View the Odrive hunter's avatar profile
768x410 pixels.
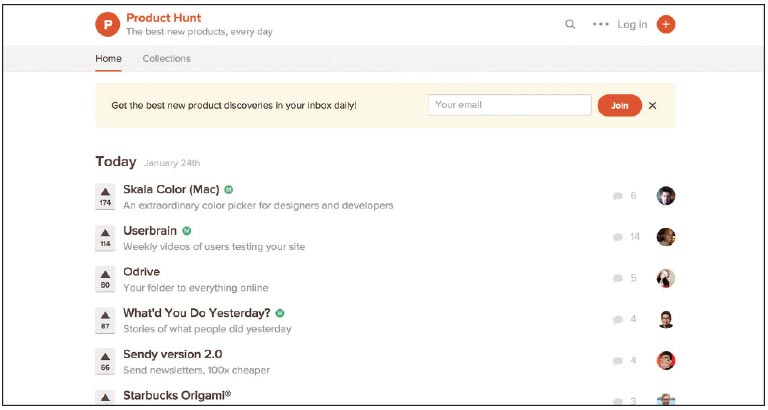[666, 278]
